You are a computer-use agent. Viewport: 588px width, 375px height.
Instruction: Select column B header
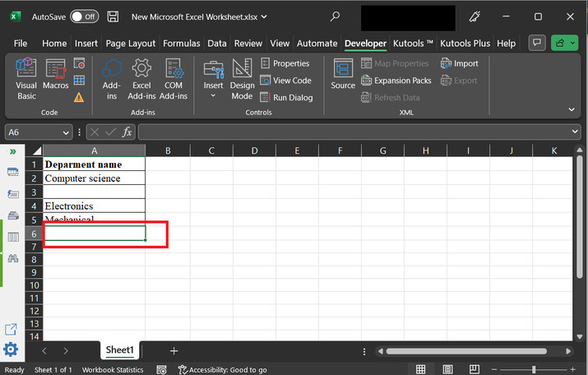pyautogui.click(x=168, y=150)
